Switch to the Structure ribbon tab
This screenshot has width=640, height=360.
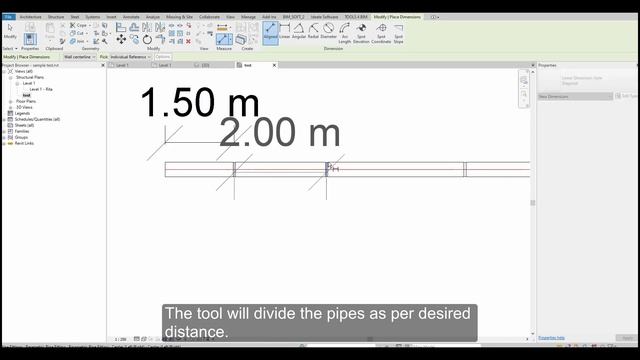point(56,17)
